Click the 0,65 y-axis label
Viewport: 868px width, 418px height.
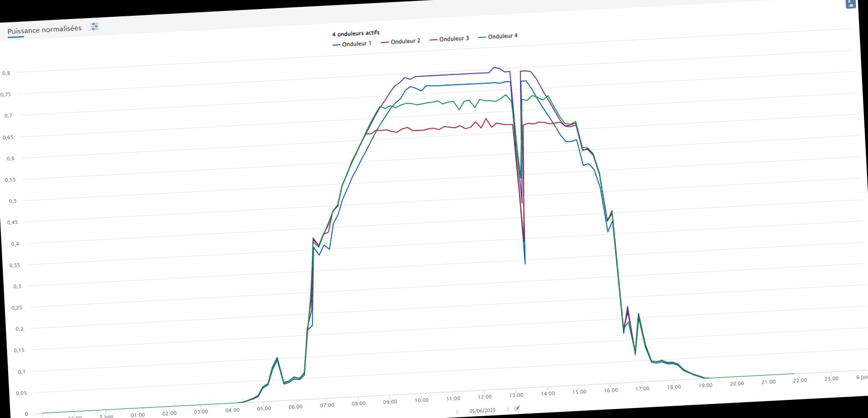coord(9,137)
